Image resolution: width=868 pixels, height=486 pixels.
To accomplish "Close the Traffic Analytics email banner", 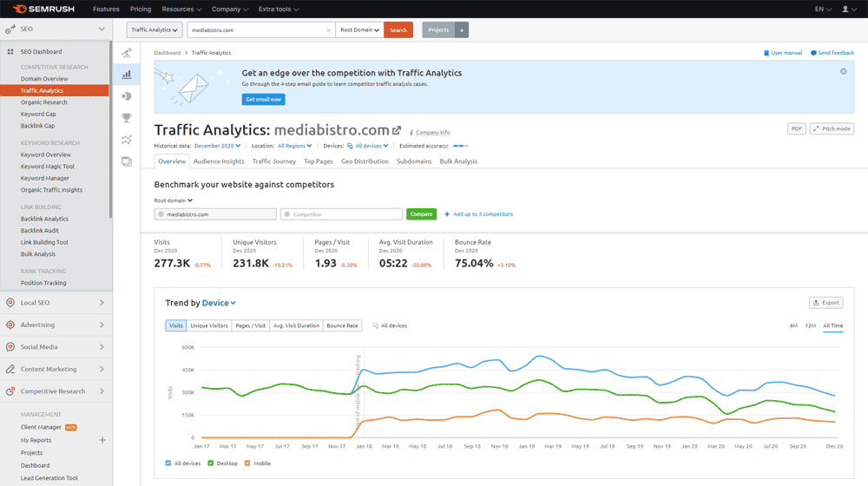I will [843, 71].
